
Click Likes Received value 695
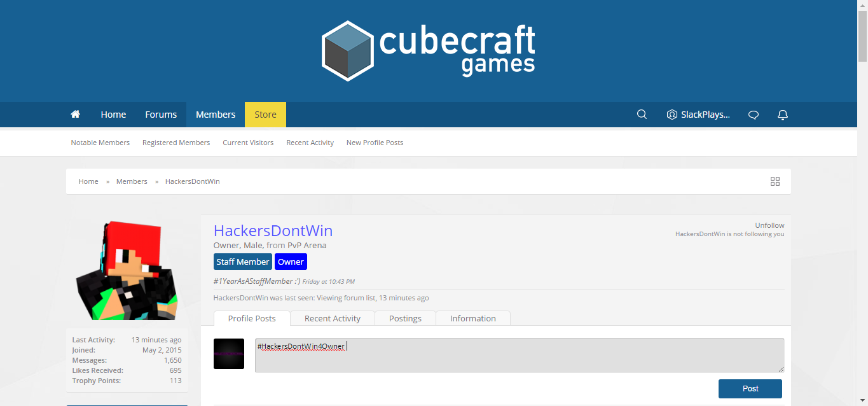click(176, 370)
